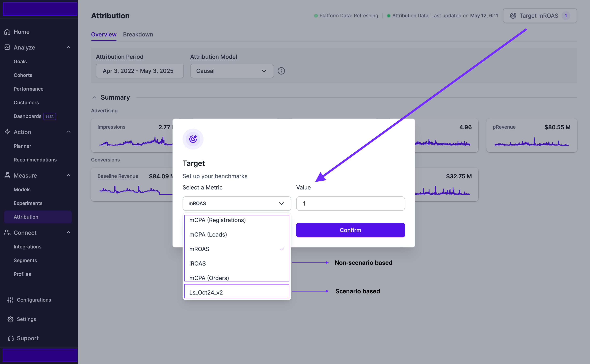Click the Analyze chart icon in sidebar
Image resolution: width=590 pixels, height=364 pixels.
pos(7,47)
